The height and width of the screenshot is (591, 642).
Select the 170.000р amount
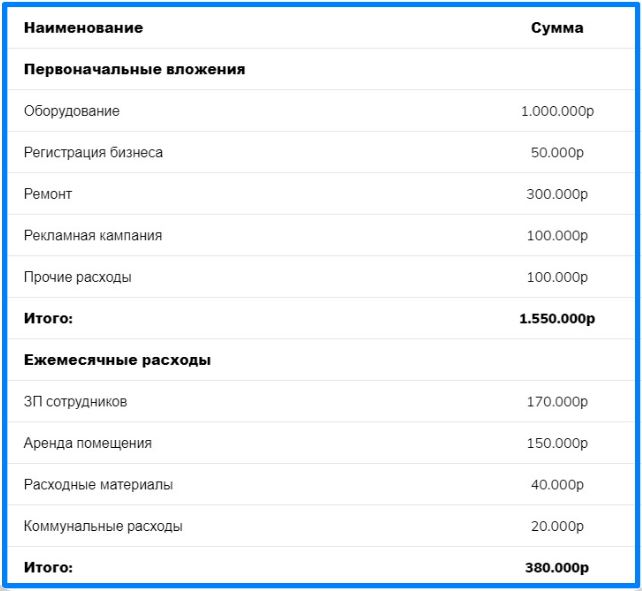(557, 402)
